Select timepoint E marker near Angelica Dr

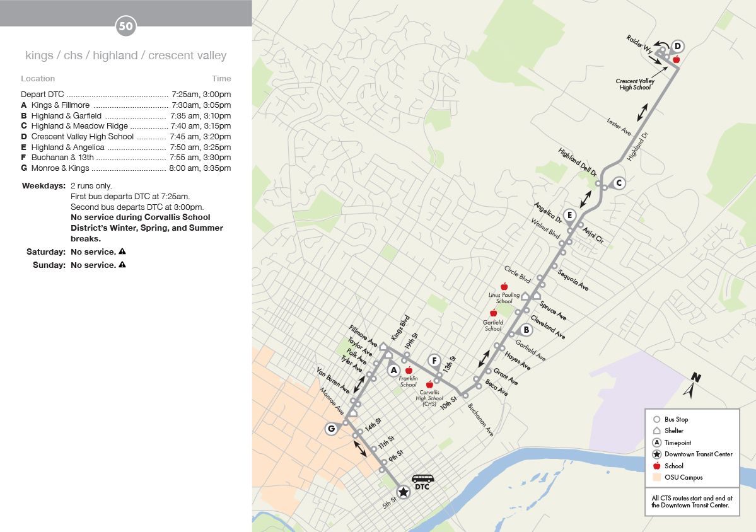[x=569, y=216]
